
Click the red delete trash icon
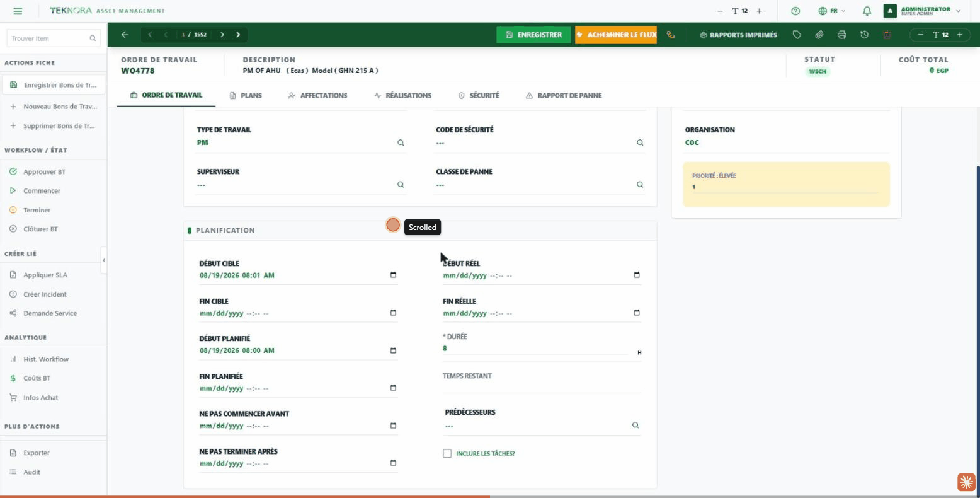[x=887, y=35]
